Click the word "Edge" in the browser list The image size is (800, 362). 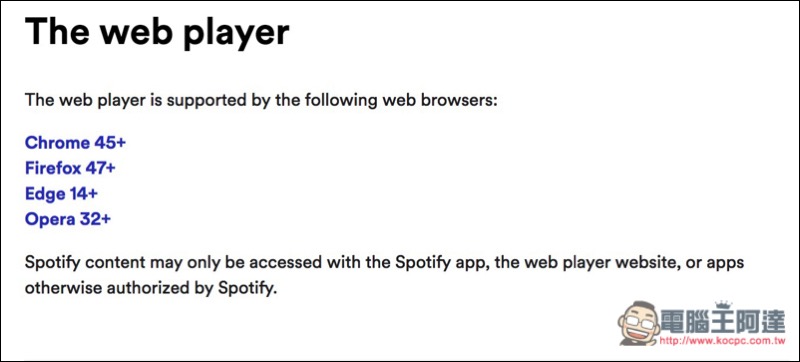pos(45,194)
